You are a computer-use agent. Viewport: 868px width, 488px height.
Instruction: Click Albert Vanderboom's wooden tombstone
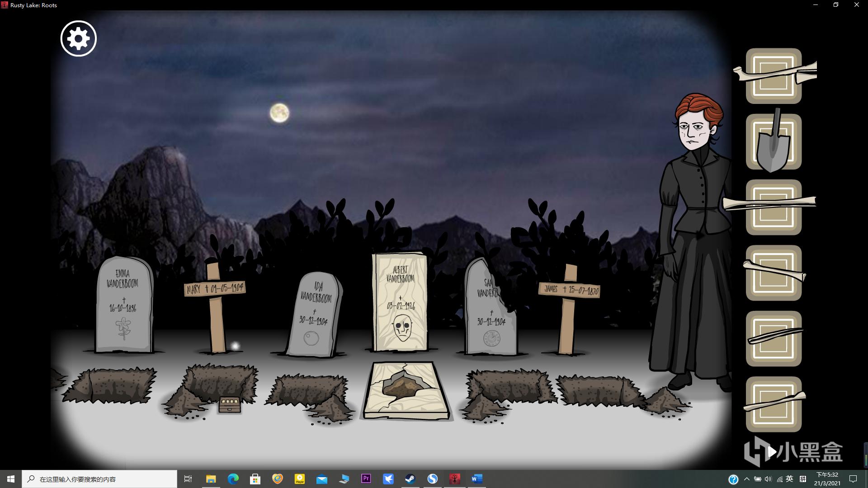click(400, 301)
